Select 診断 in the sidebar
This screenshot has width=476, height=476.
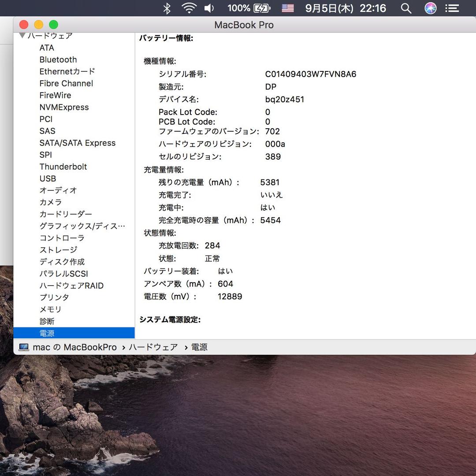(47, 321)
